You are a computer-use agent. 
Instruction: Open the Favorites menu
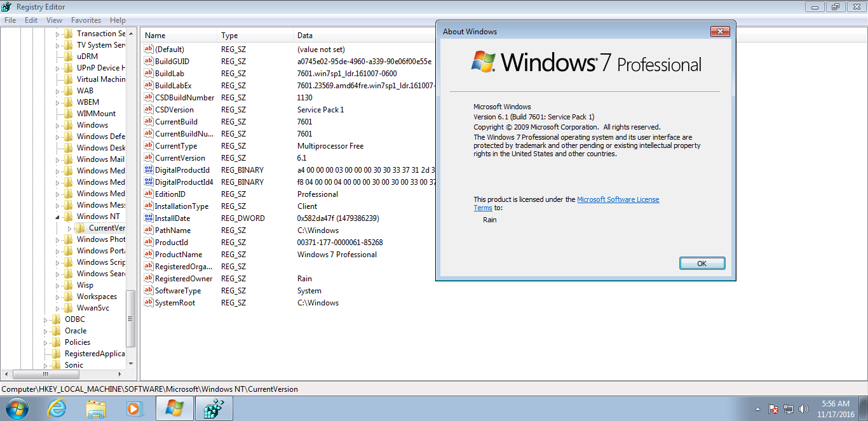pyautogui.click(x=86, y=20)
